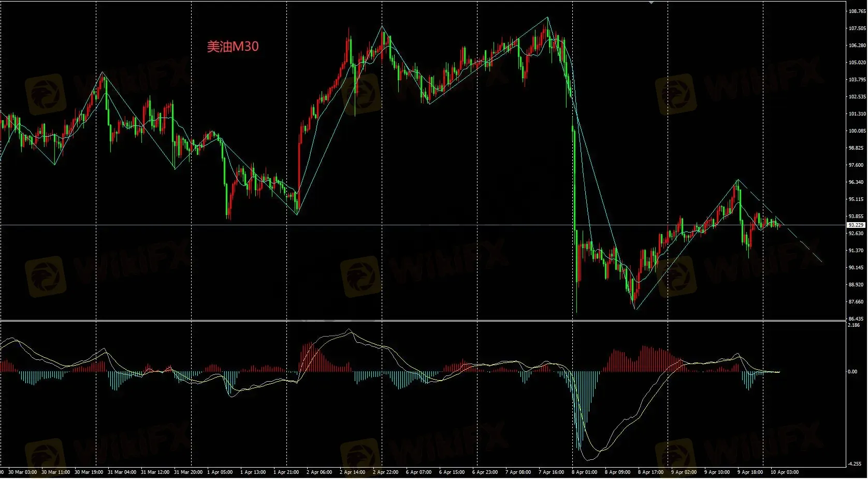Click the 100.085 price axis label
Screen dimensions: 868x479
[x=857, y=131]
